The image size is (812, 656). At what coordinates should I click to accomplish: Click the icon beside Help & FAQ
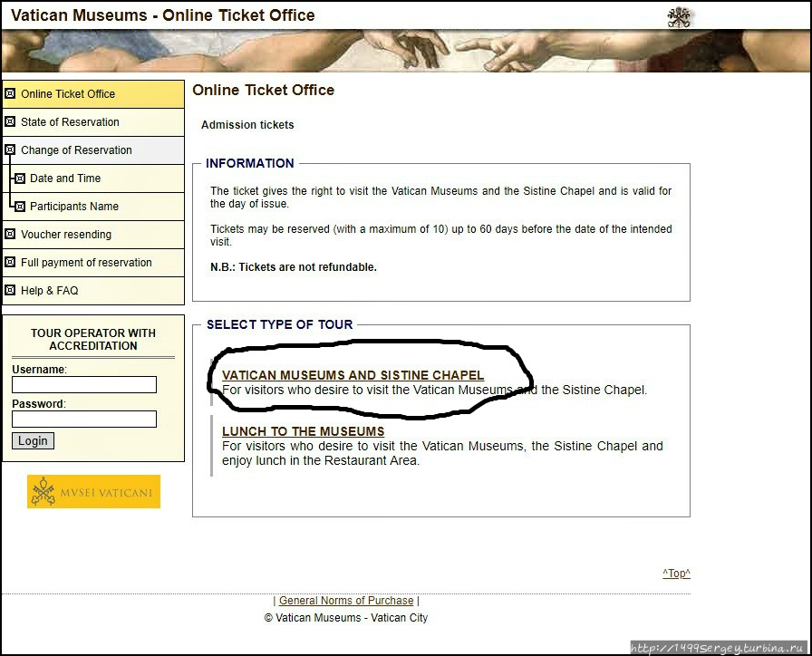point(10,290)
